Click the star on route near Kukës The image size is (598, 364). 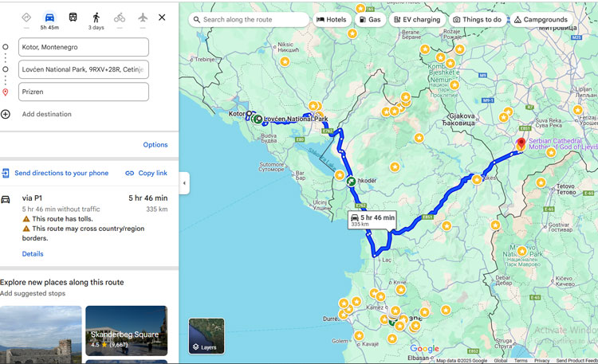click(x=476, y=179)
